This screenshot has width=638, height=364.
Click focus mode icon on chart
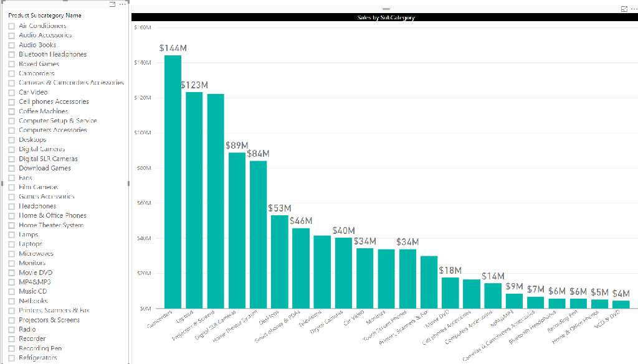[x=624, y=9]
